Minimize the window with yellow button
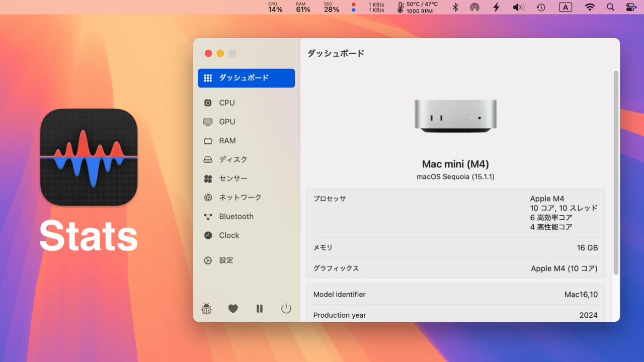The height and width of the screenshot is (362, 644). 220,53
